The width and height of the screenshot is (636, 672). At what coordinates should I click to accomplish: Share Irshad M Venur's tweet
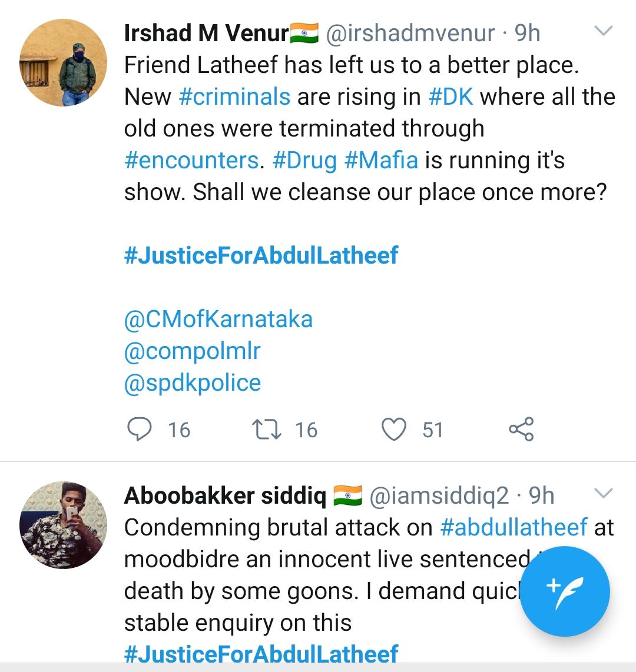tap(521, 429)
